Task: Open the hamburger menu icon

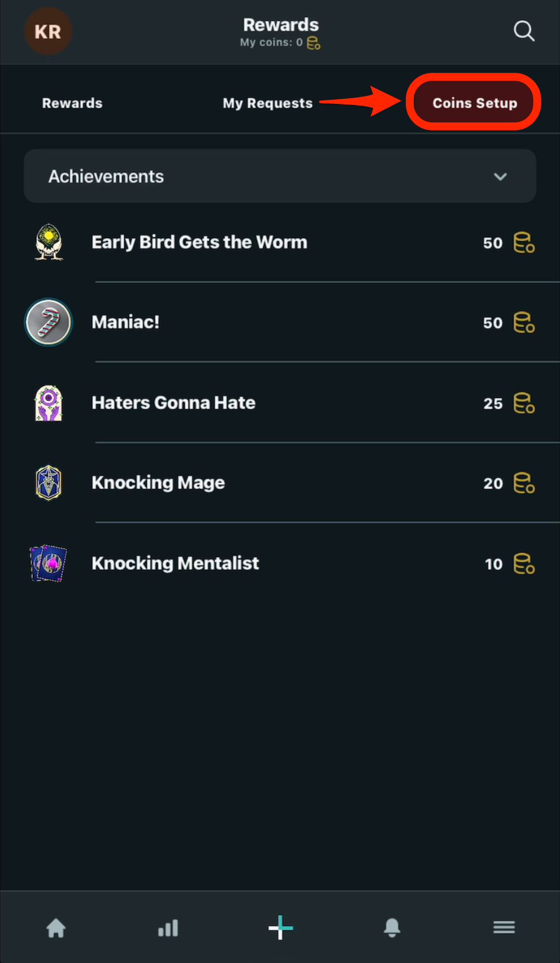Action: click(504, 927)
